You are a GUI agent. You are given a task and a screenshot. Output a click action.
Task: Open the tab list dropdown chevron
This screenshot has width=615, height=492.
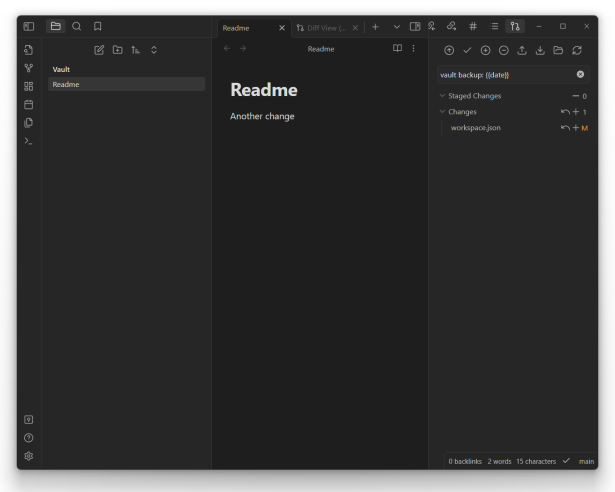point(397,27)
